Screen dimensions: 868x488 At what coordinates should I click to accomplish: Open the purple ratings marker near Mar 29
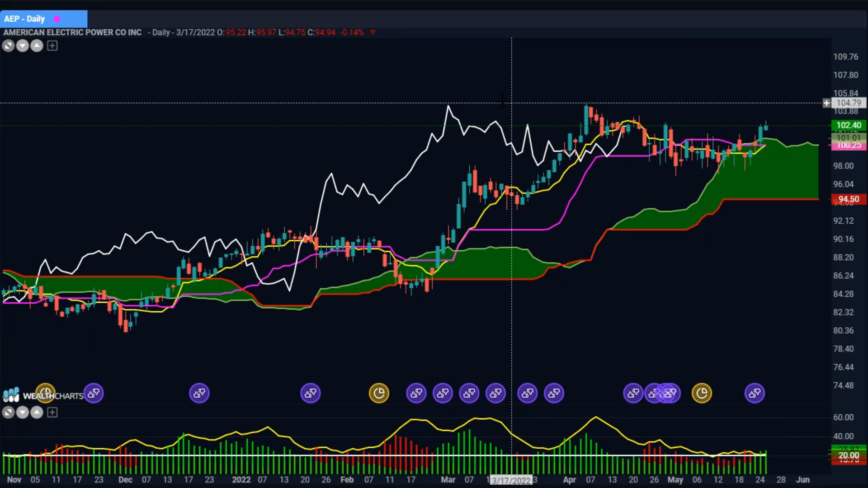tap(554, 393)
